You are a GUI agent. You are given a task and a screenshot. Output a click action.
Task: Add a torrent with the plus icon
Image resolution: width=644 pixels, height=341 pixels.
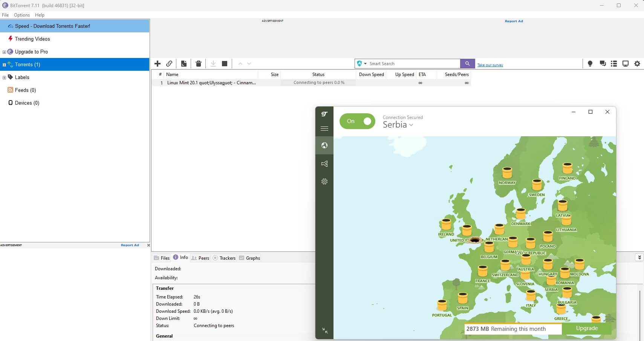(158, 64)
